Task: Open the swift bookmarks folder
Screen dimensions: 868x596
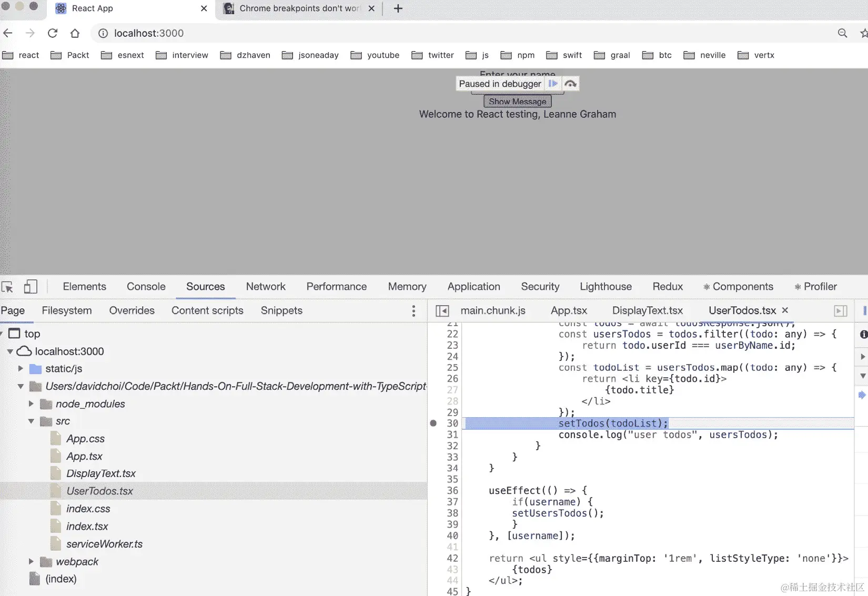Action: tap(564, 55)
